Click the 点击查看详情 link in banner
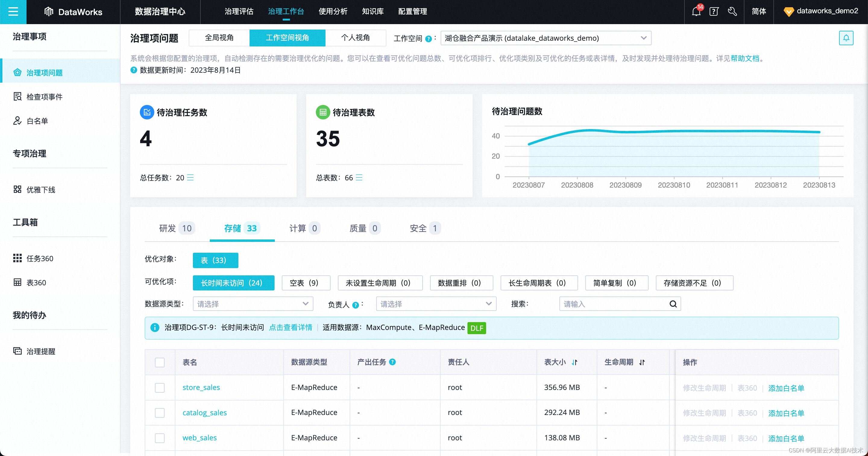The image size is (868, 456). coord(291,328)
